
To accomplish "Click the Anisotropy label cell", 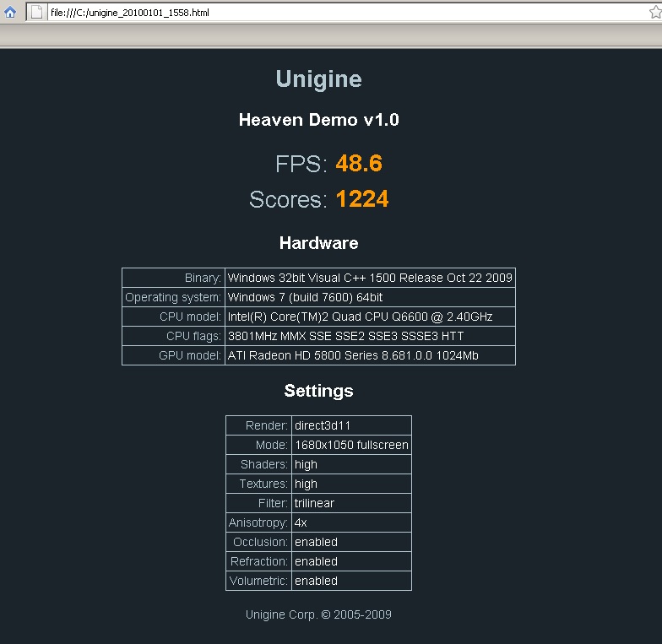I will 258,522.
